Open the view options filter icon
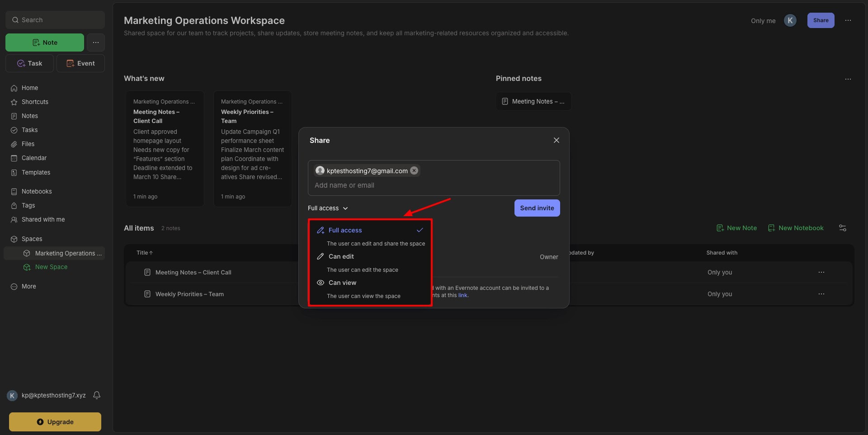 [x=843, y=228]
